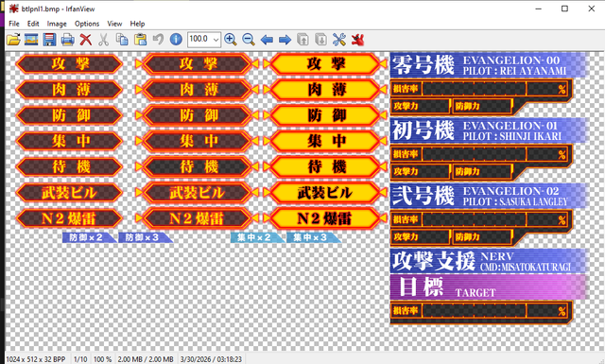Go to previous image with left arrow
The image size is (605, 364).
click(267, 40)
